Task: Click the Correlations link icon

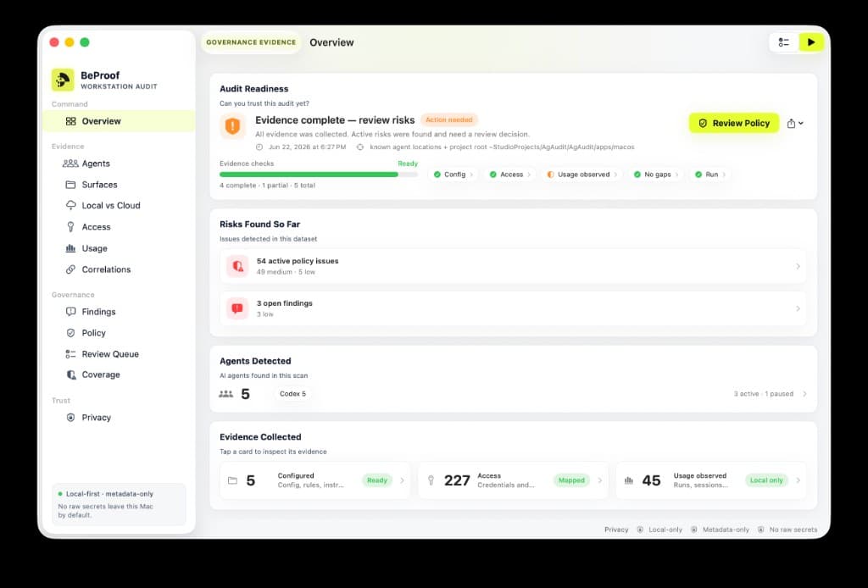Action: (71, 269)
